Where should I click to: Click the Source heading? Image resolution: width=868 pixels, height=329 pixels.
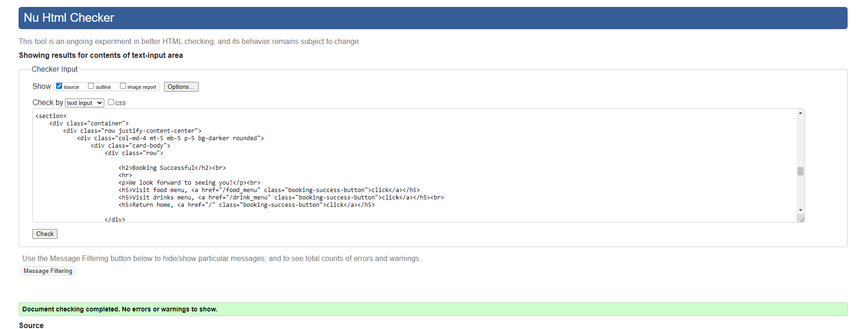[31, 325]
